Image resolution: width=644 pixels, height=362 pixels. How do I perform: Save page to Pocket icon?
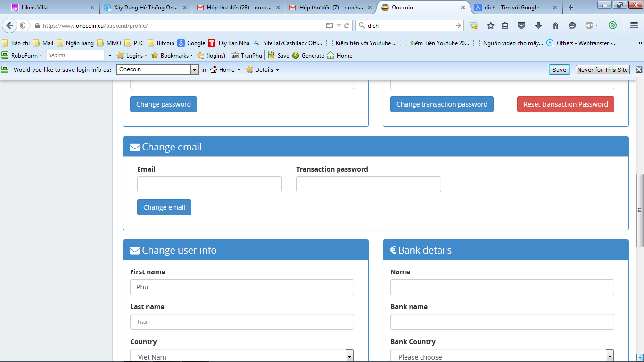(x=521, y=25)
